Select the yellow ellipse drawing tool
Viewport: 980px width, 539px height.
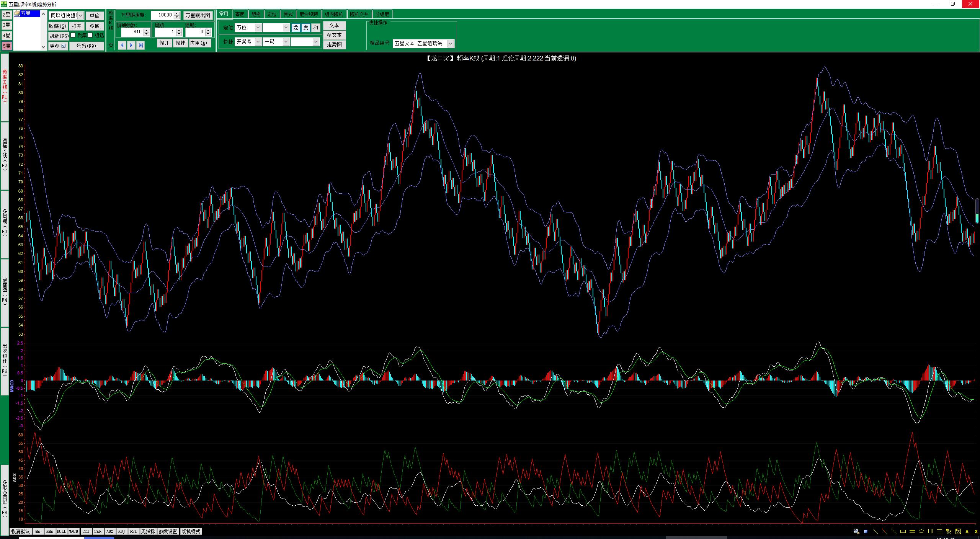click(921, 531)
